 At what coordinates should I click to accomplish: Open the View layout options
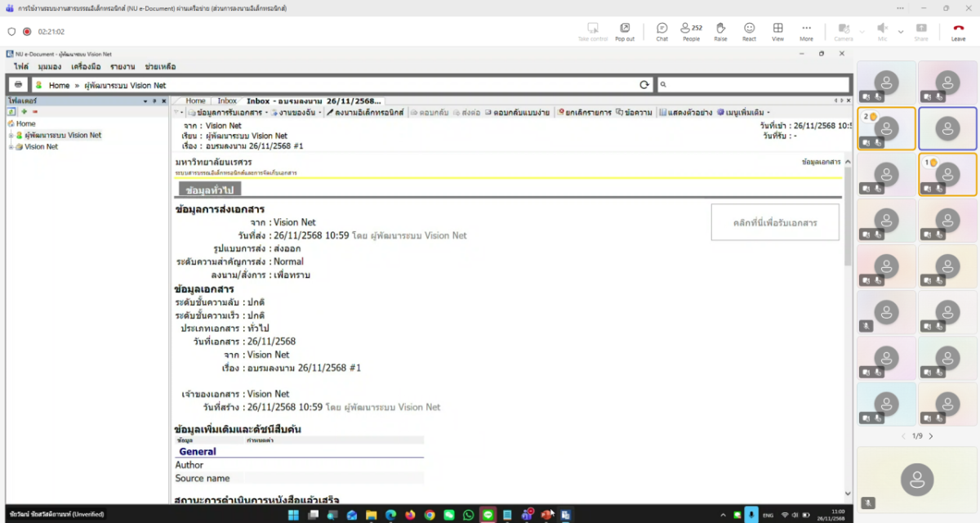pos(777,30)
